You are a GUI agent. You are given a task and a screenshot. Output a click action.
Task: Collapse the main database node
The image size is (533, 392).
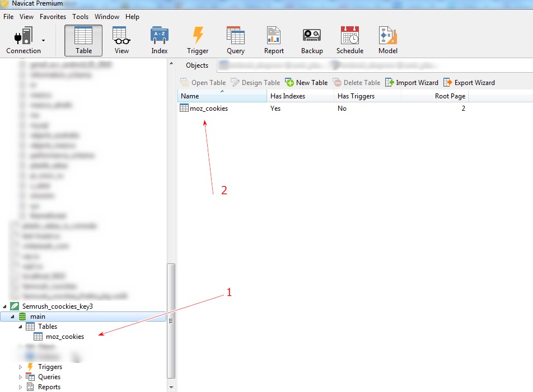[x=12, y=317]
